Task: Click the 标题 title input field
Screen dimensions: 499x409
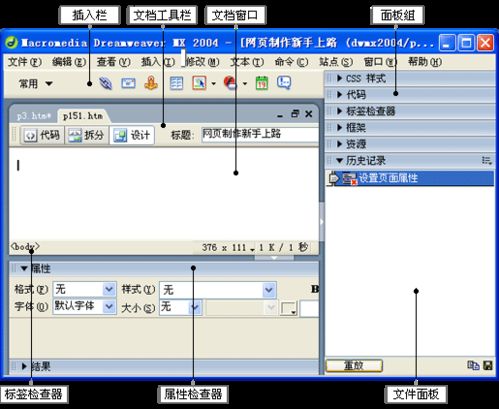Action: 259,134
